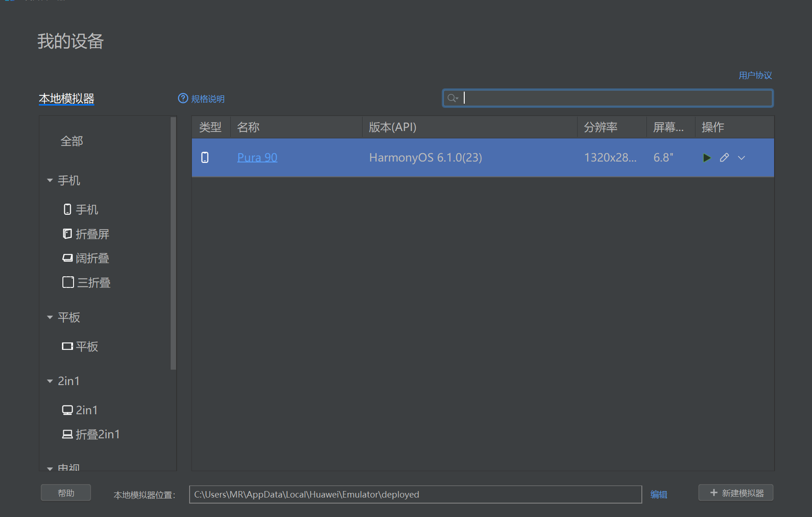Click the 折叠2in1 laptop icon

[x=68, y=434]
